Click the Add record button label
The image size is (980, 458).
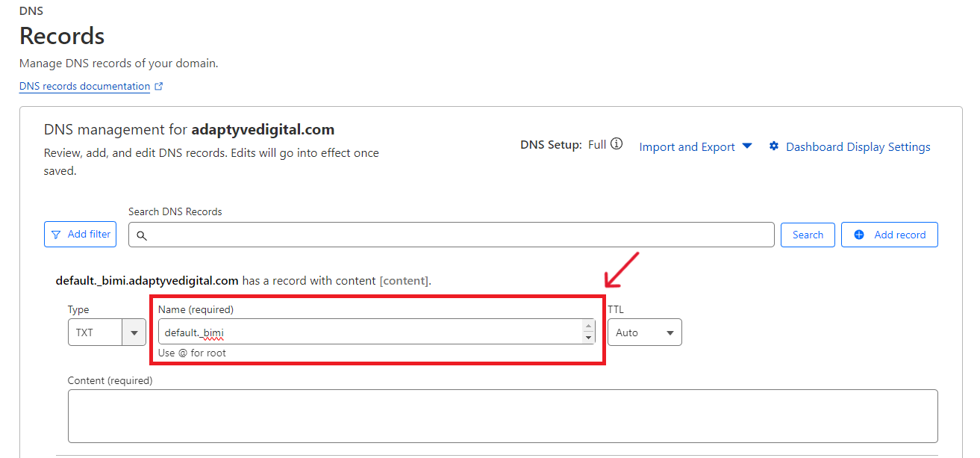pyautogui.click(x=899, y=235)
